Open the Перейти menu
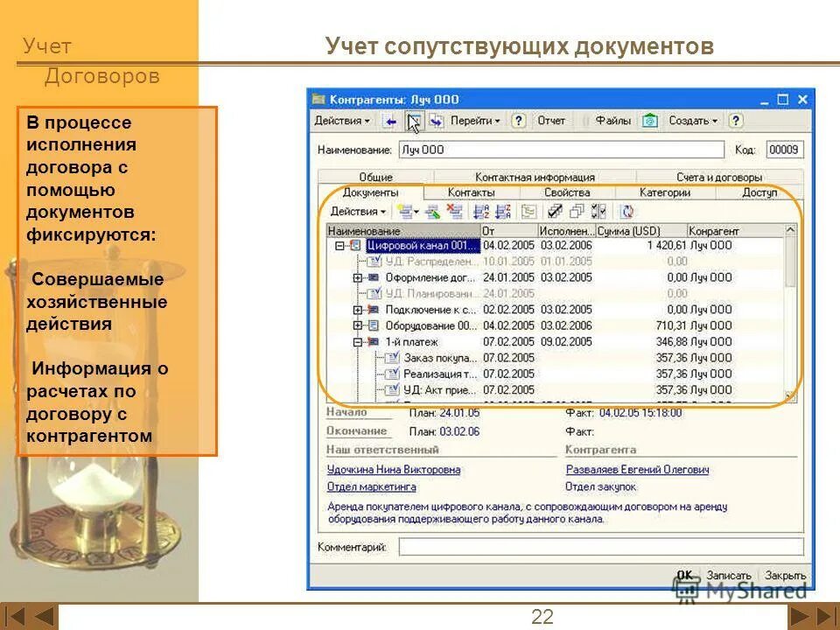Screen dimensions: 840x630 pos(475,121)
